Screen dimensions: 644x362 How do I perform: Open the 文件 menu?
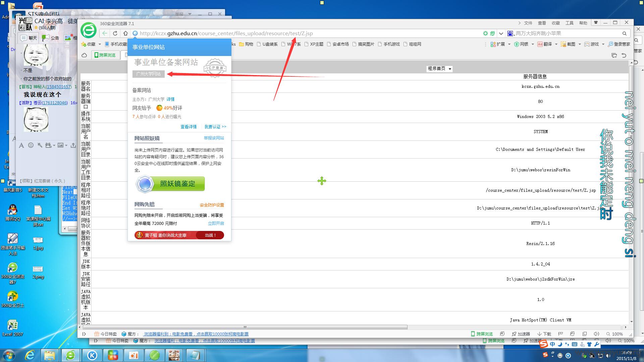(x=528, y=23)
